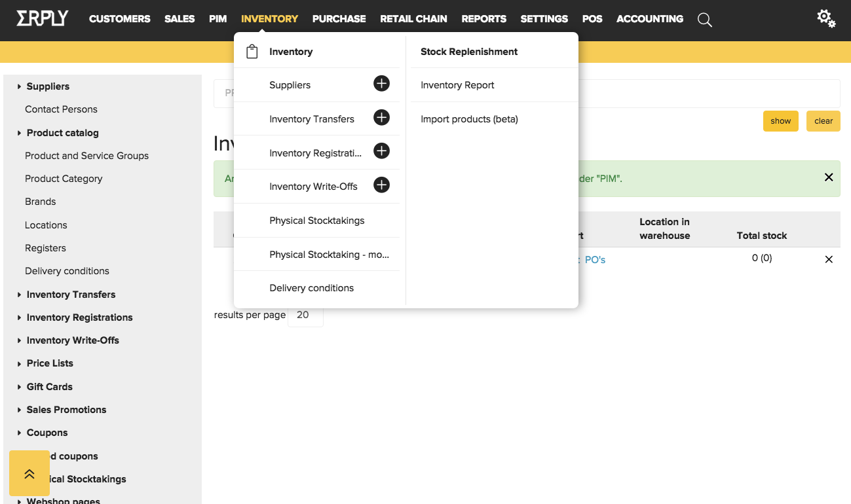
Task: Select Physical Stocktaking - mo... menu entry
Action: coord(330,255)
